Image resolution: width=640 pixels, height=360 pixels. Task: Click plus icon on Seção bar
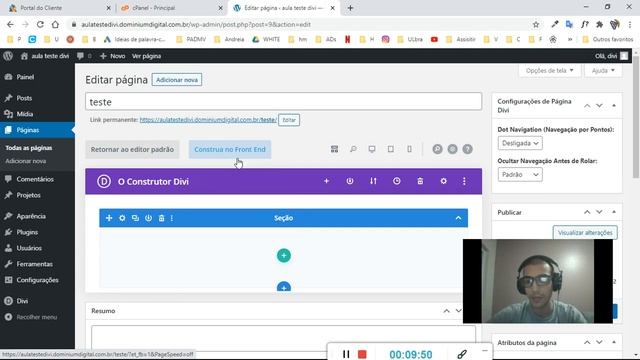click(x=109, y=218)
